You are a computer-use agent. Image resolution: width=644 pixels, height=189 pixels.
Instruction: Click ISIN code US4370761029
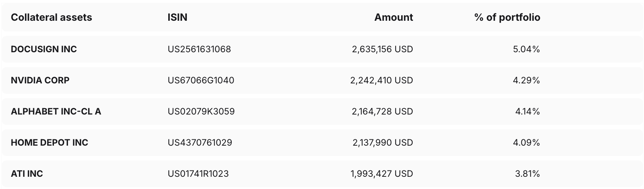pyautogui.click(x=200, y=143)
